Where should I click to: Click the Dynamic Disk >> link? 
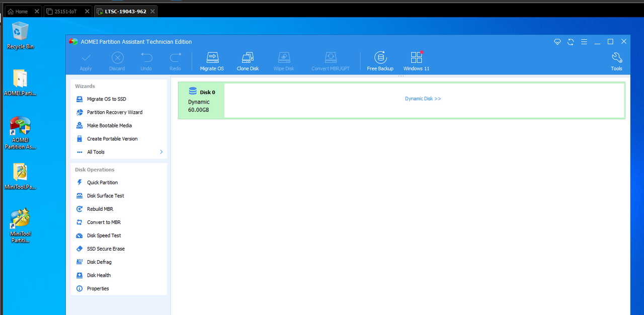(x=423, y=99)
